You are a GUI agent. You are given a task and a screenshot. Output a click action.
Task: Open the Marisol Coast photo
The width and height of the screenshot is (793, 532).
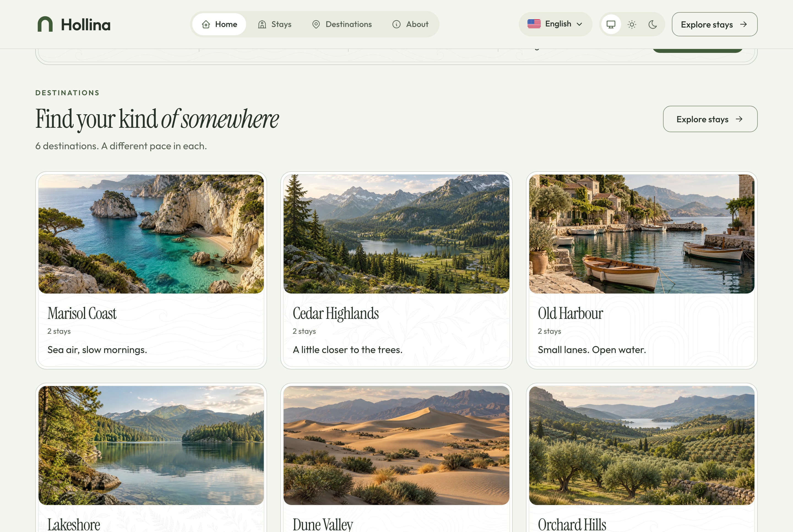[151, 234]
